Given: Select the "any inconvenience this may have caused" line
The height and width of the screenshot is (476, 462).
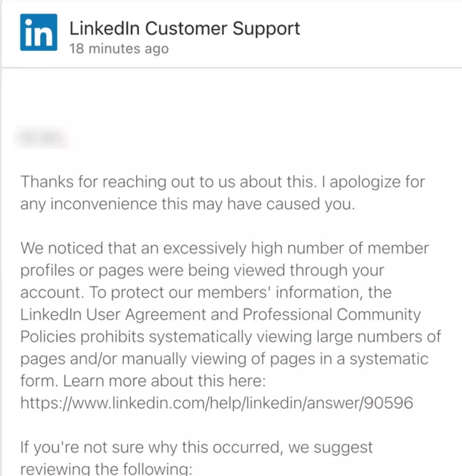Looking at the screenshot, I should click(x=186, y=204).
